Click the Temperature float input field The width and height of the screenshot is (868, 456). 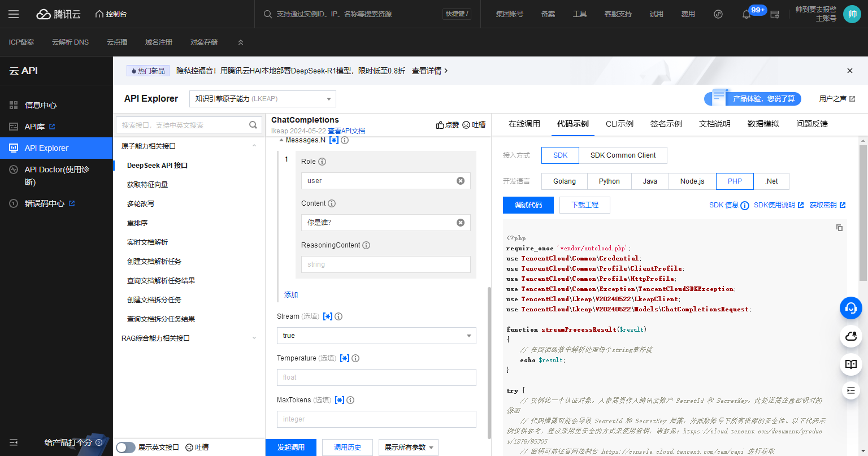[x=376, y=377]
